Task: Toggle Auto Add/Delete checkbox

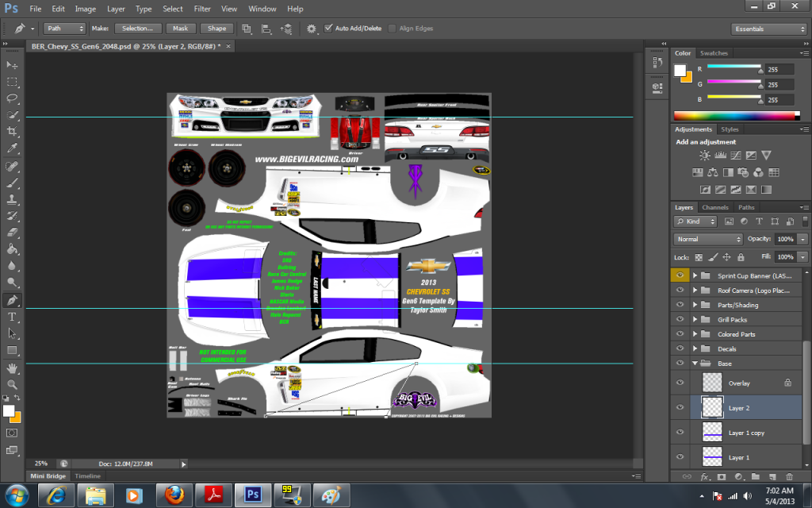Action: pos(328,28)
